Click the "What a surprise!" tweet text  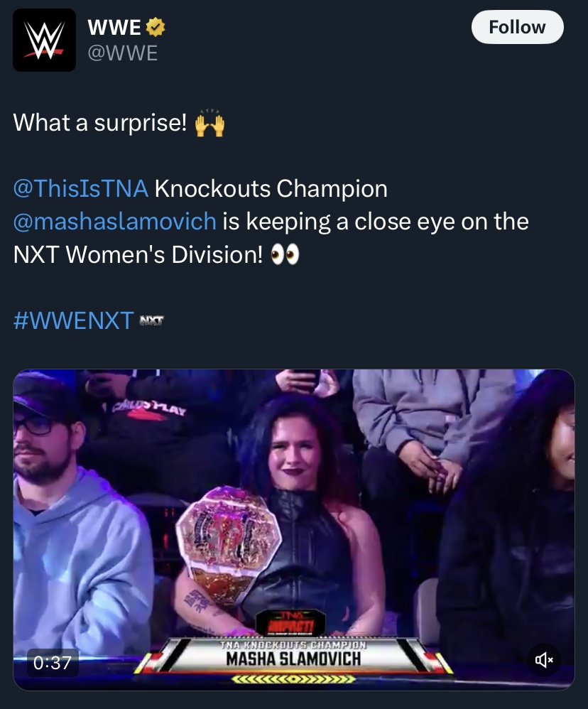(100, 122)
